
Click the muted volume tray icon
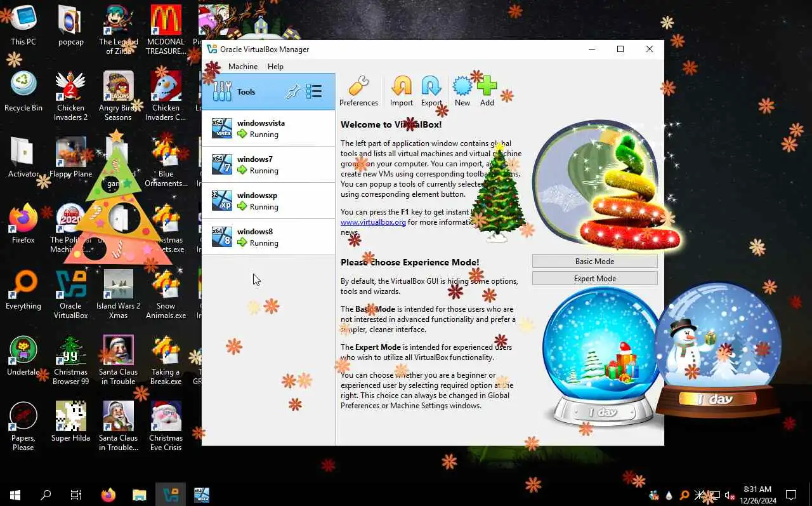(730, 495)
